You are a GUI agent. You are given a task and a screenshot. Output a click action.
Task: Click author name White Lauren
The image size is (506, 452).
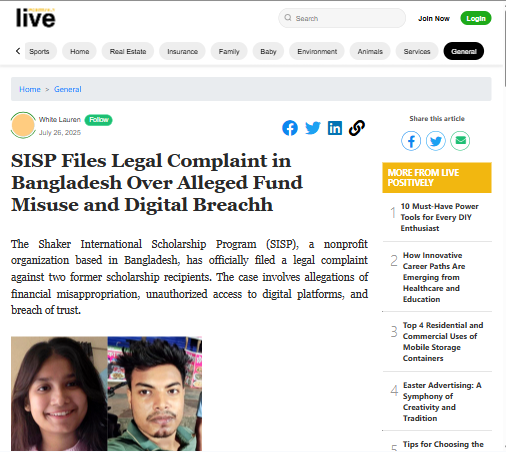pyautogui.click(x=60, y=119)
